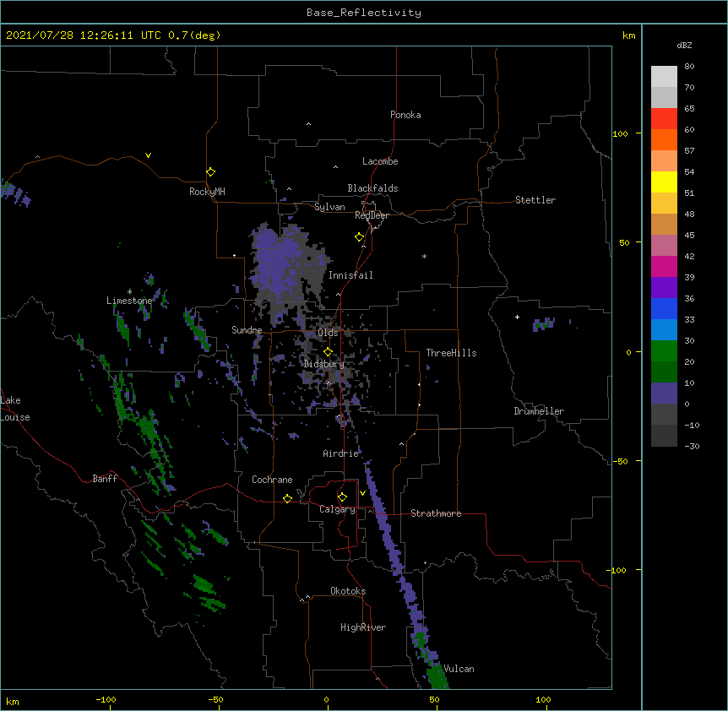Click the yellow 54 dBZ legend swatch
728x711 pixels.
(x=664, y=182)
